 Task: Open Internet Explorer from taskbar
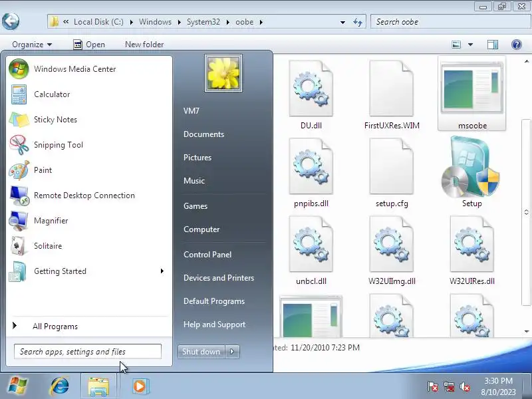coord(60,386)
